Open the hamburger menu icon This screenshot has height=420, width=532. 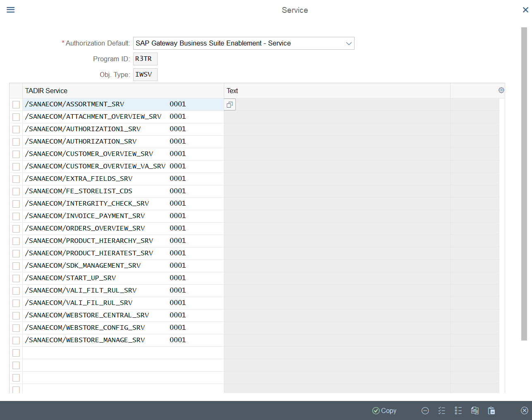point(11,10)
